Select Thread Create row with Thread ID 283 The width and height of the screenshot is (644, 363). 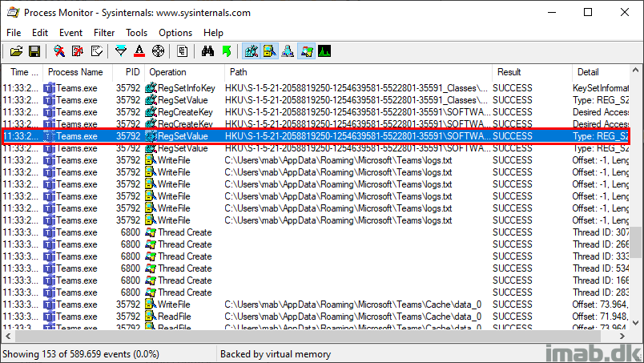click(x=316, y=292)
